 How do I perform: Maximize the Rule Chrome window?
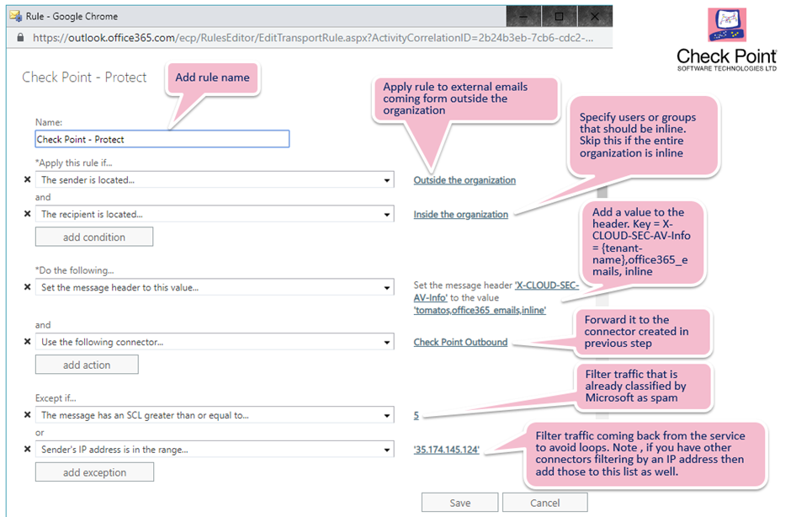tap(560, 17)
